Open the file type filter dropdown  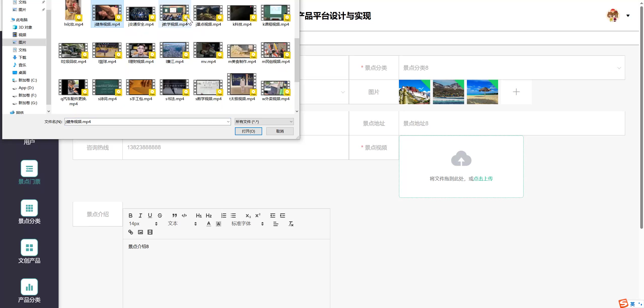click(264, 122)
